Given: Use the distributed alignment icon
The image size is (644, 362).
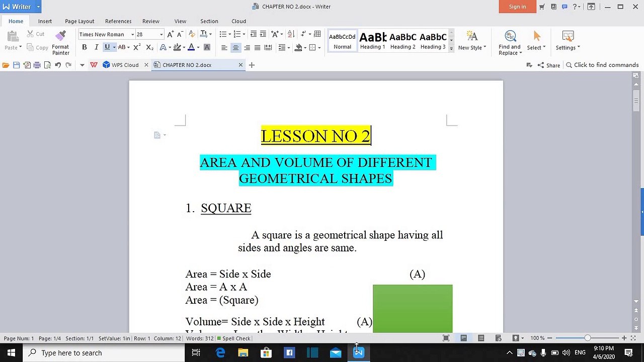Looking at the screenshot, I should click(x=268, y=47).
